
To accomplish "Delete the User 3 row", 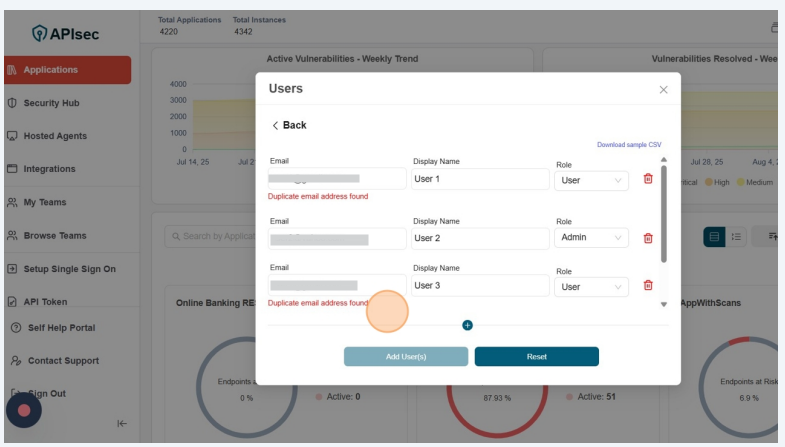I will 648,285.
